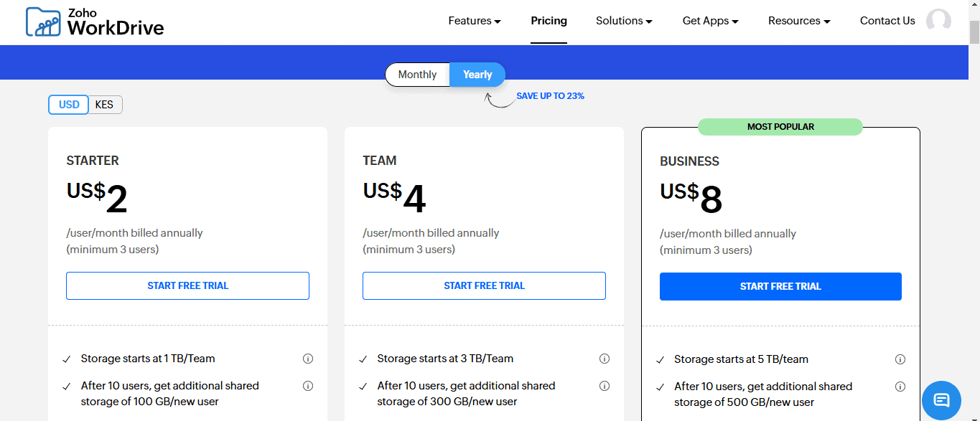Start free trial for Team plan

485,285
